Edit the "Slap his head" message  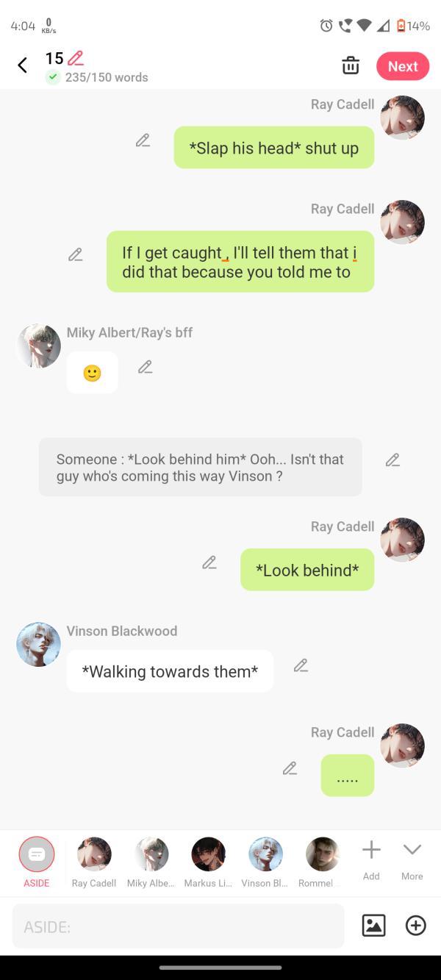coord(143,140)
